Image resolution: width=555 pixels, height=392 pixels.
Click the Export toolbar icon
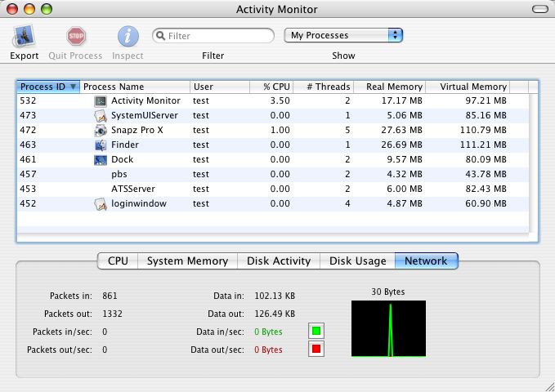[24, 36]
